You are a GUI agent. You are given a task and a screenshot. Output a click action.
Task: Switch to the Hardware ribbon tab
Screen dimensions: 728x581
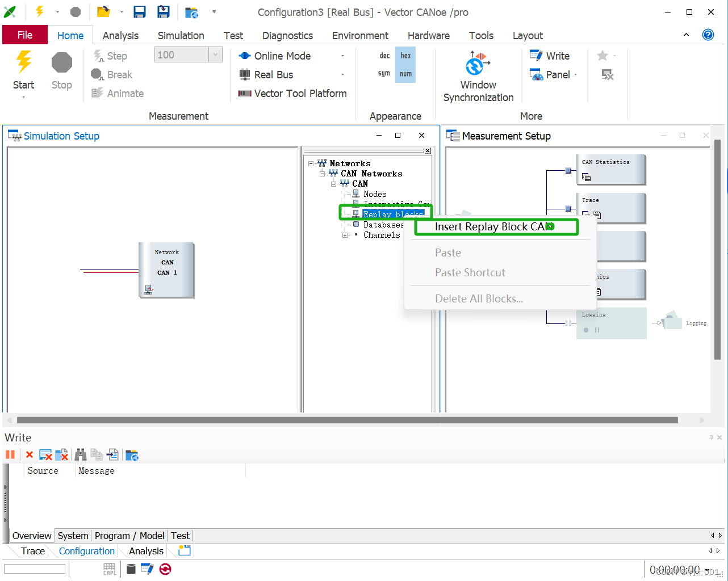point(429,35)
